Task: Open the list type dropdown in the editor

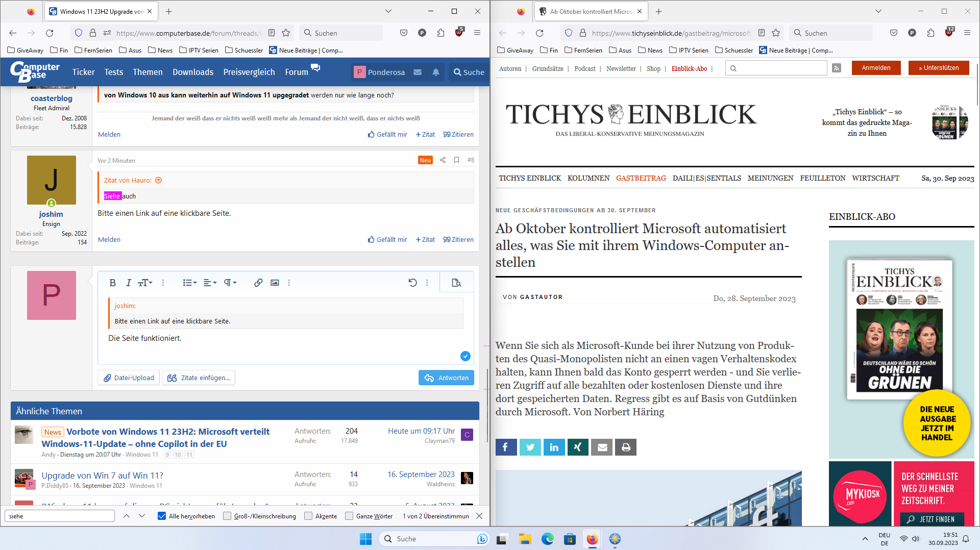Action: click(x=190, y=283)
